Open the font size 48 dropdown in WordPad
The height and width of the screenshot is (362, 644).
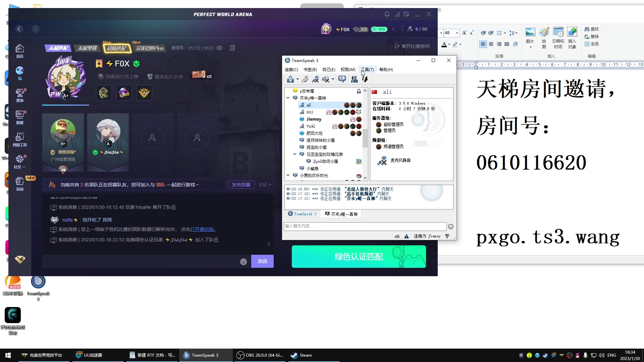click(x=457, y=33)
